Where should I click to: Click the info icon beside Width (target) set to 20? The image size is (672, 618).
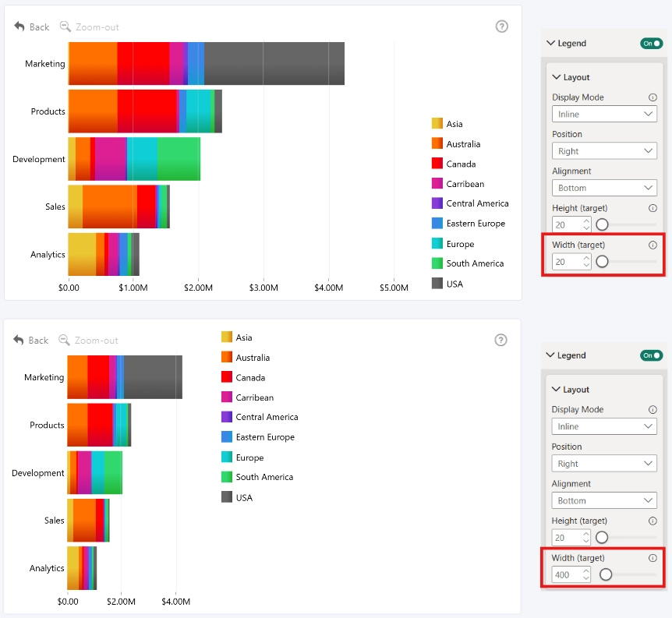(653, 245)
